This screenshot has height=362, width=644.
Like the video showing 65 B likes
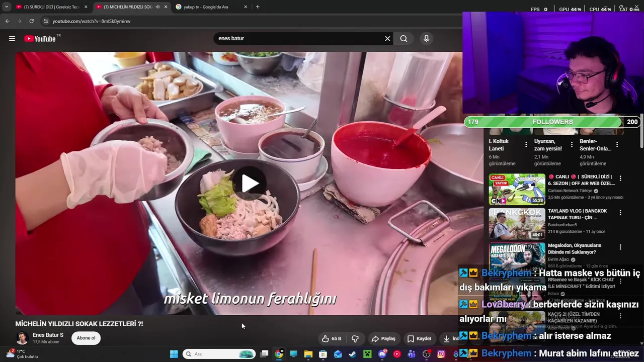tap(332, 338)
